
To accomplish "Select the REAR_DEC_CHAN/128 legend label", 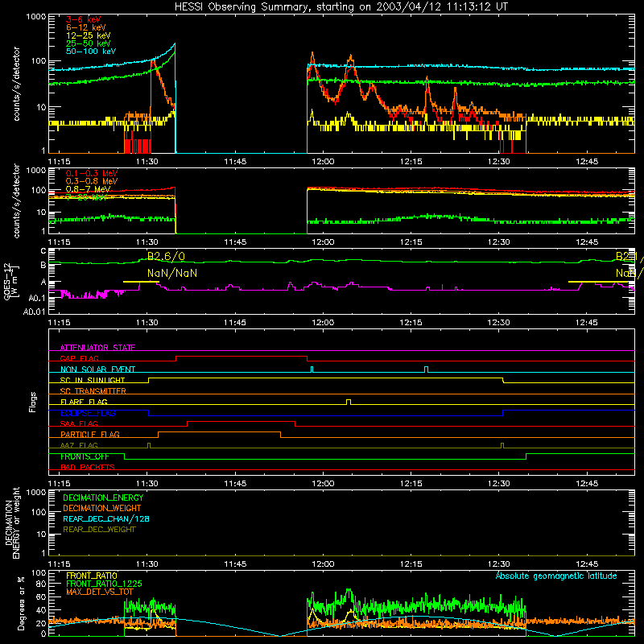I will [x=106, y=519].
